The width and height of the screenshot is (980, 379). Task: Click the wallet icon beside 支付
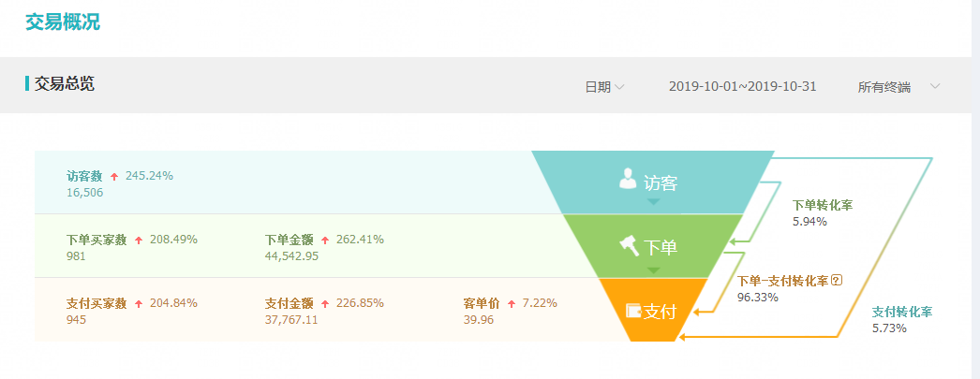click(x=633, y=310)
